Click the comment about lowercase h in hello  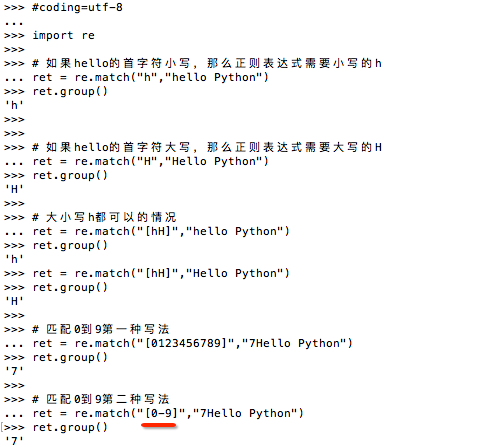tap(207, 63)
